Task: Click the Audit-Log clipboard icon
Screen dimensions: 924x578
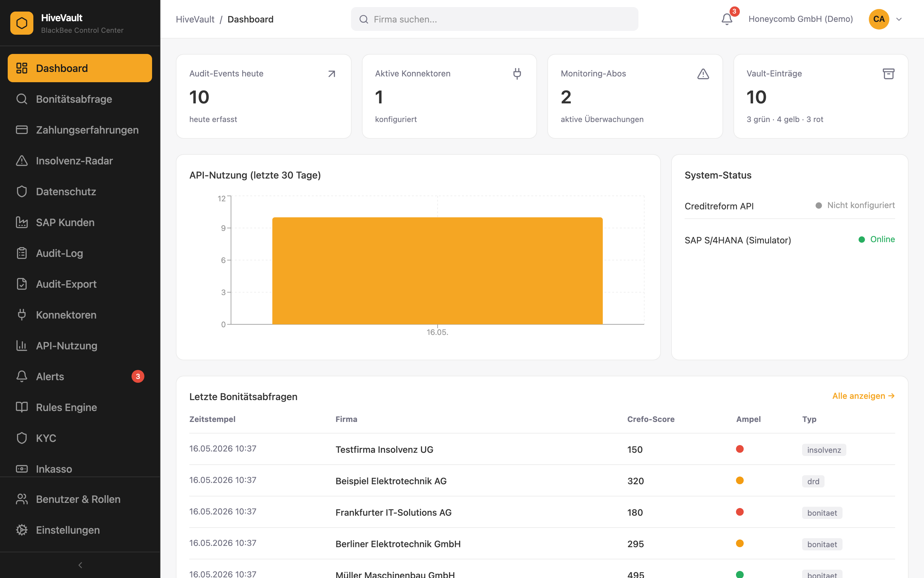Action: [22, 253]
